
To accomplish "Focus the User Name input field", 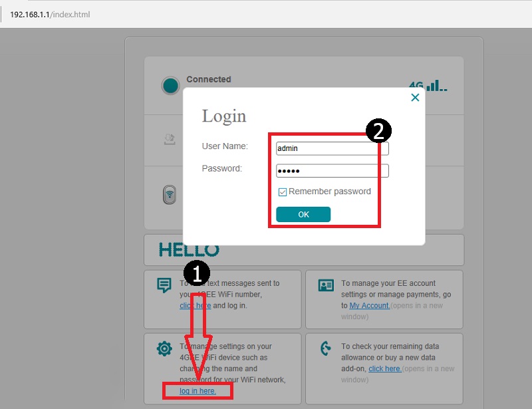I will pyautogui.click(x=332, y=149).
